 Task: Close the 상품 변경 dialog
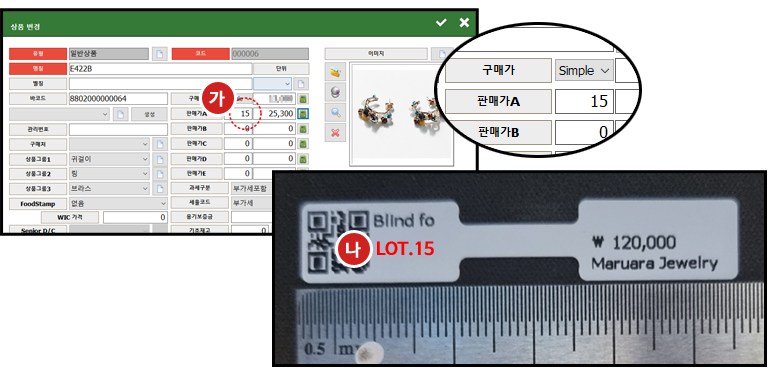(464, 23)
